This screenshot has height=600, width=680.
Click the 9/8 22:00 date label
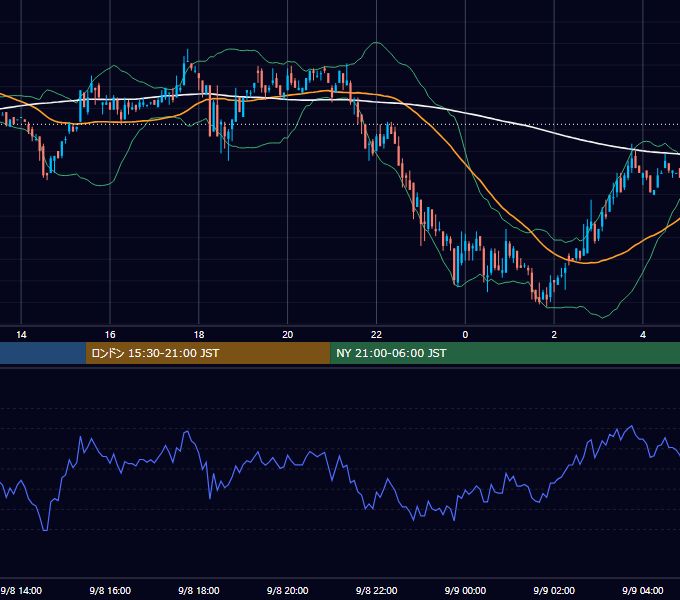[376, 590]
